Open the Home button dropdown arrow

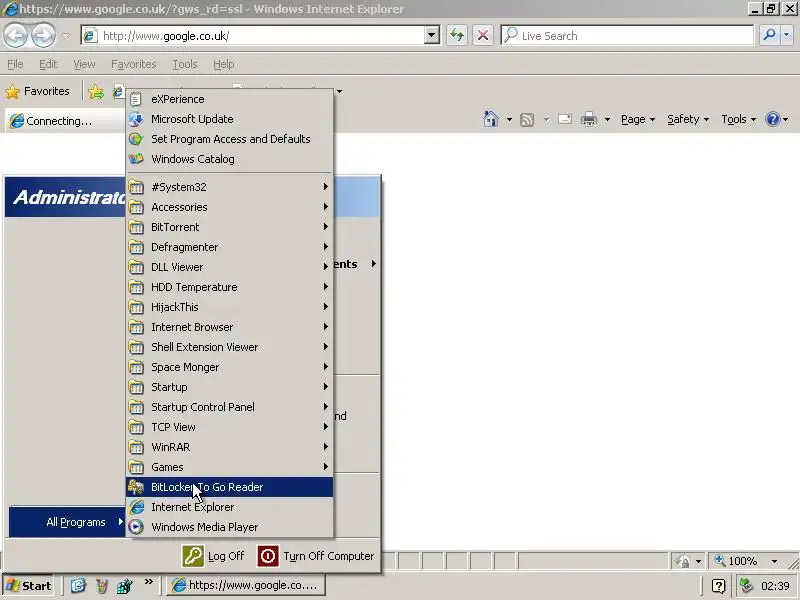coord(509,119)
